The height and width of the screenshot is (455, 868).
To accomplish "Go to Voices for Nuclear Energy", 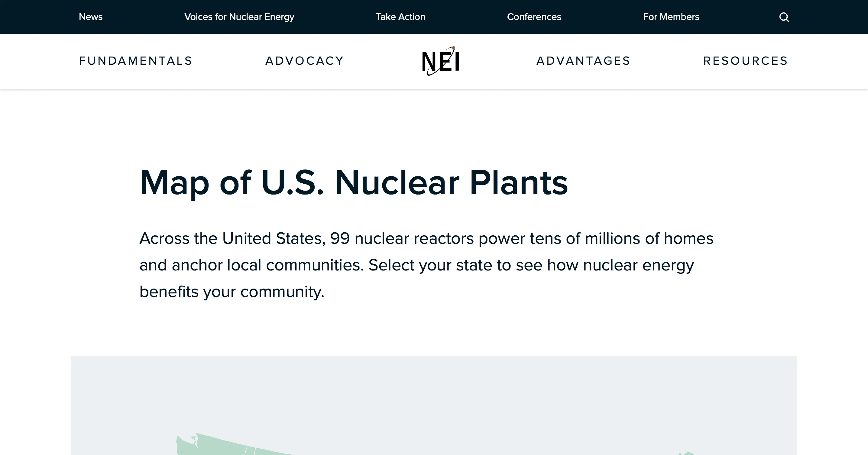I will tap(239, 17).
